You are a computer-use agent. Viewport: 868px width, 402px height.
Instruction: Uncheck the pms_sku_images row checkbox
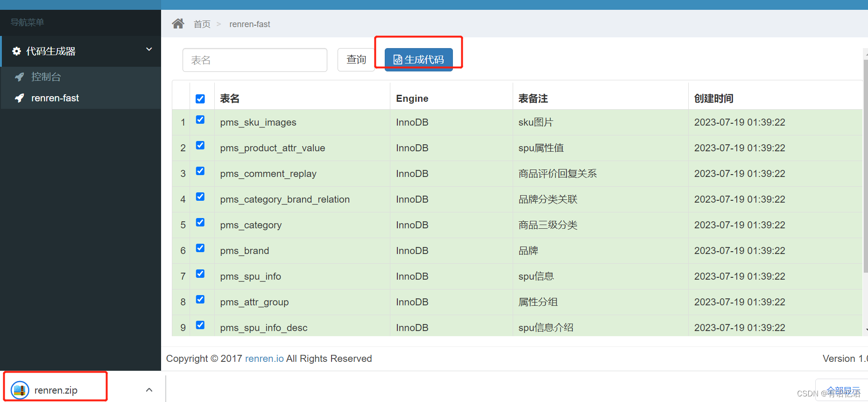click(x=200, y=120)
